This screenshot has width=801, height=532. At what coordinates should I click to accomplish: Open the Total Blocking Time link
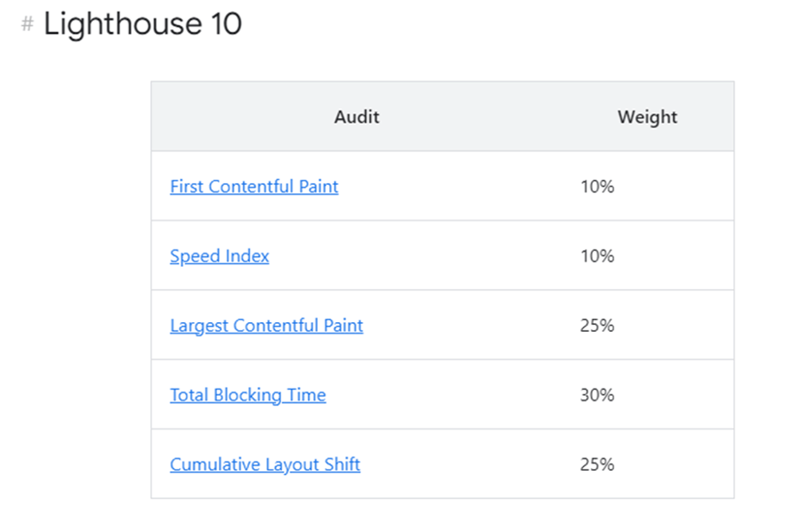tap(247, 394)
